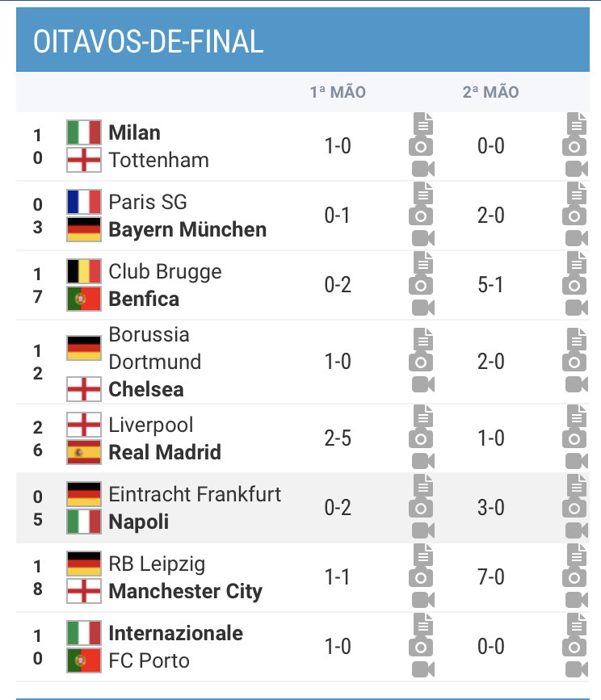
Task: Open match report icon for Milan first leg
Action: pos(422,124)
